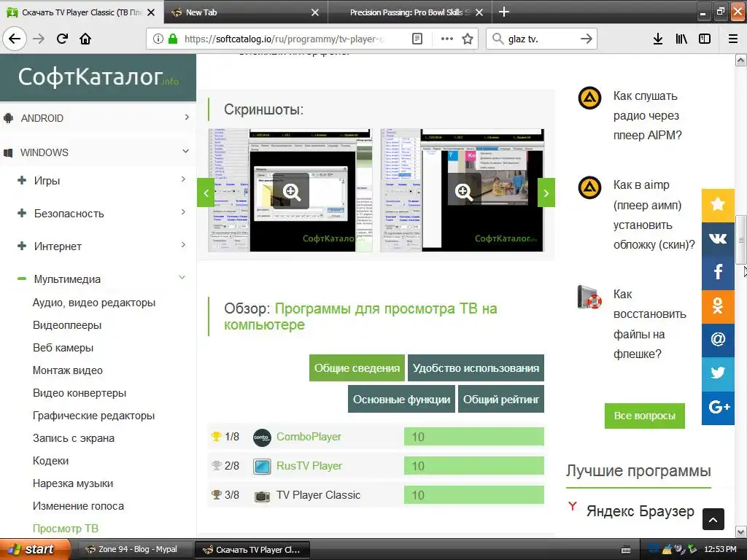Click the search field containing glaz tv.
747x560 pixels.
[x=542, y=39]
